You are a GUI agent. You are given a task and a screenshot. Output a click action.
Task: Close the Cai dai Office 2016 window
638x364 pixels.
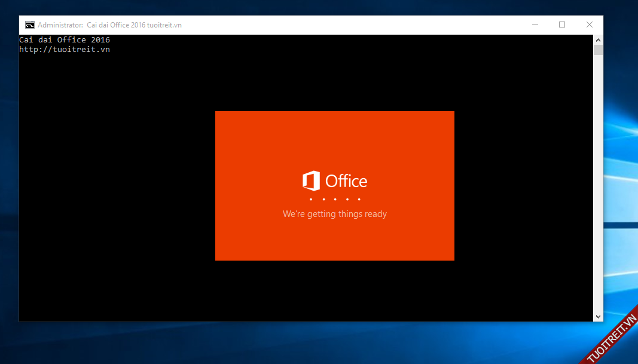pyautogui.click(x=590, y=25)
